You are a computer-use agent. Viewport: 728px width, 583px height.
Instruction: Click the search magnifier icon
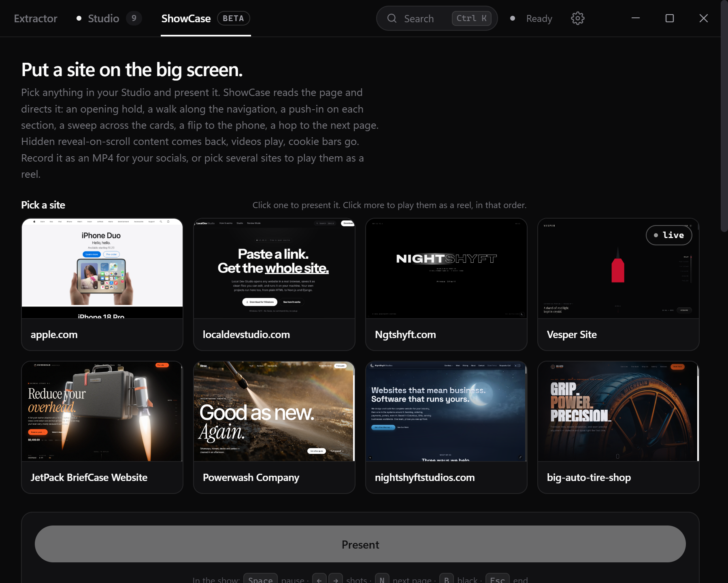click(392, 18)
